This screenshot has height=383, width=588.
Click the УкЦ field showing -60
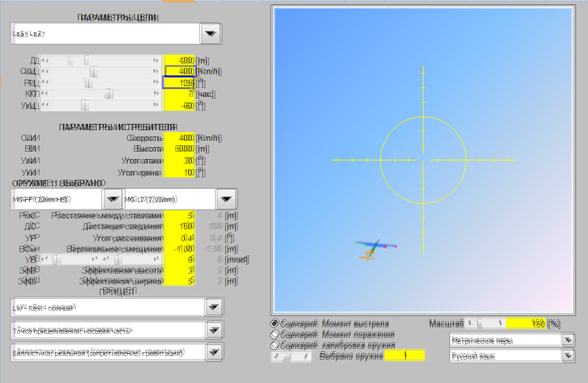tap(180, 106)
